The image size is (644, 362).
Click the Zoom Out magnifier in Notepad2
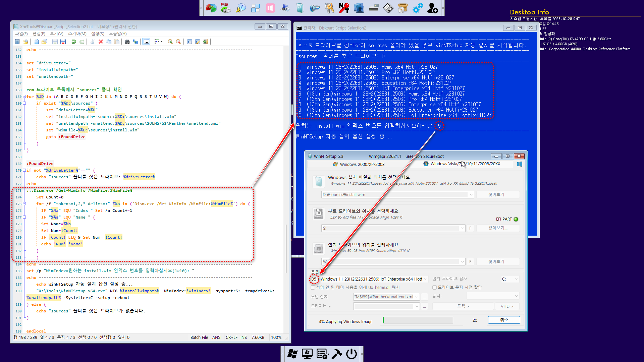pyautogui.click(x=178, y=42)
